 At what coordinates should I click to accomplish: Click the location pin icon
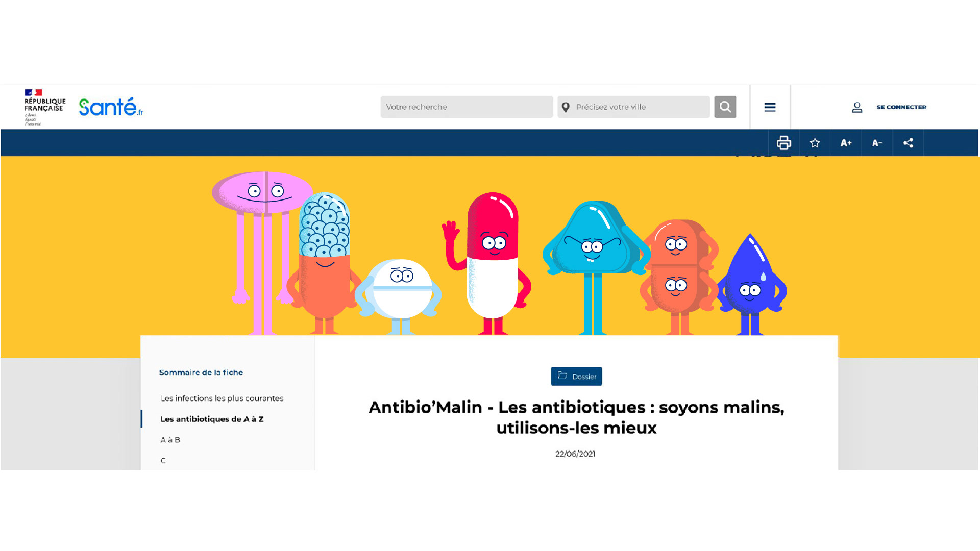click(566, 107)
